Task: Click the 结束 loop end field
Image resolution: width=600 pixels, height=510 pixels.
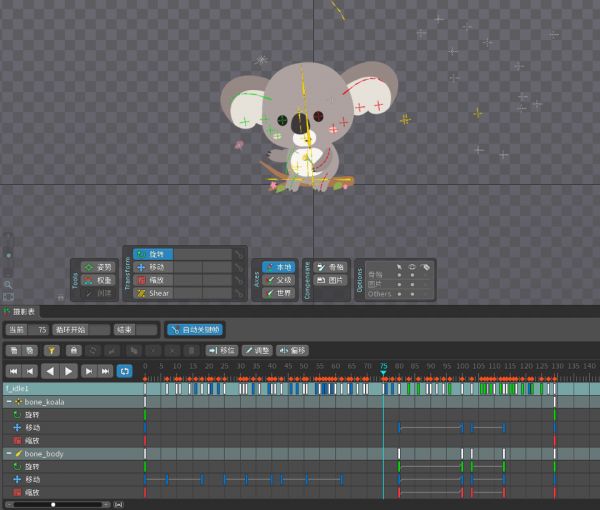Action: [x=135, y=329]
